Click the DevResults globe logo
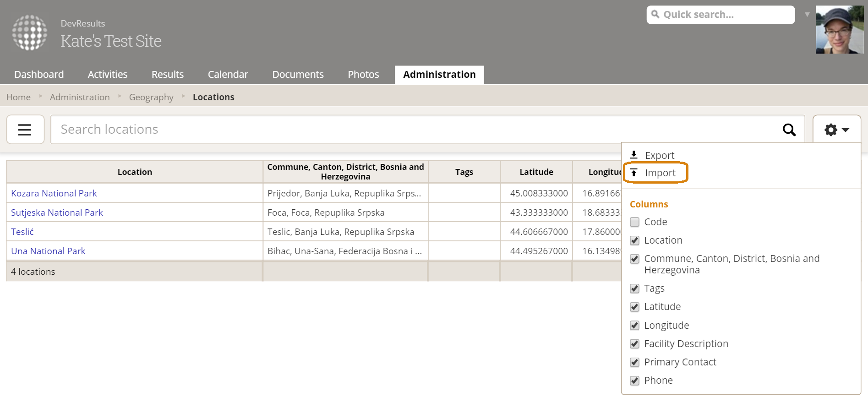This screenshot has width=868, height=408. (30, 33)
